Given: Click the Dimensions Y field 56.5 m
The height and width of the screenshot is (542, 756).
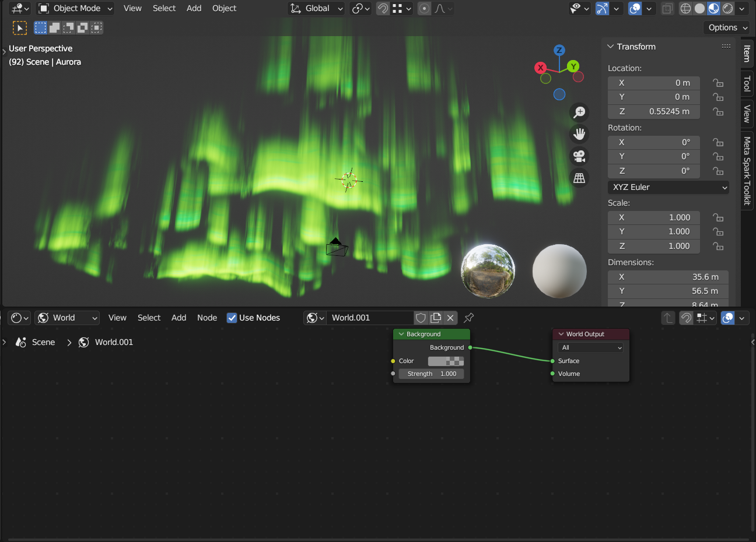Looking at the screenshot, I should point(668,291).
